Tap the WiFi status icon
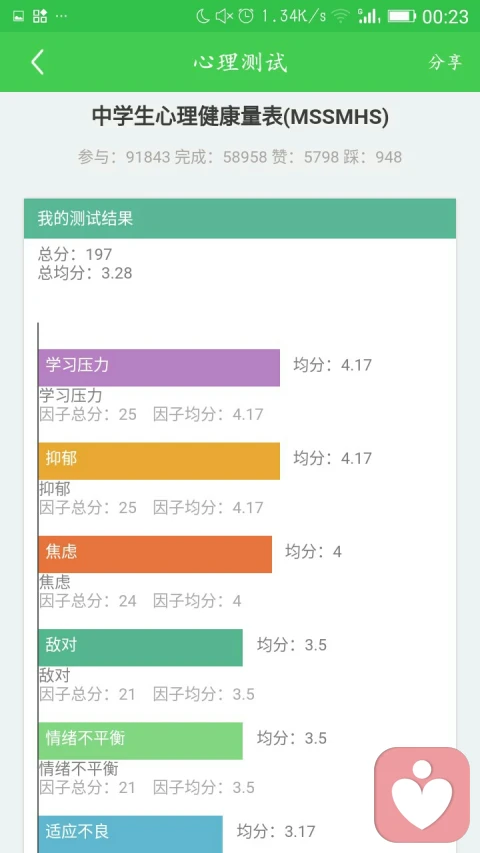This screenshot has width=480, height=853. point(341,16)
